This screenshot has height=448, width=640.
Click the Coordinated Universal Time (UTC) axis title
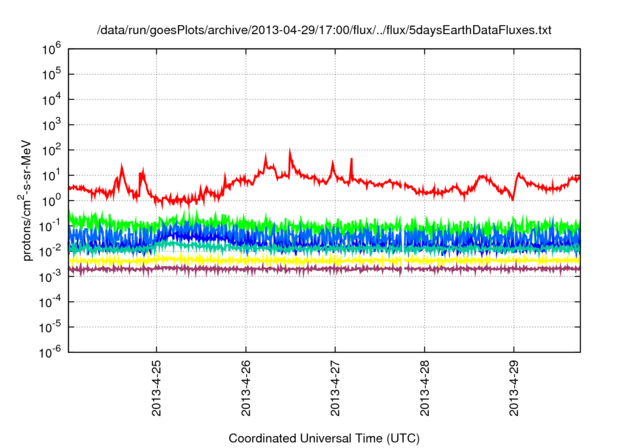(x=324, y=439)
